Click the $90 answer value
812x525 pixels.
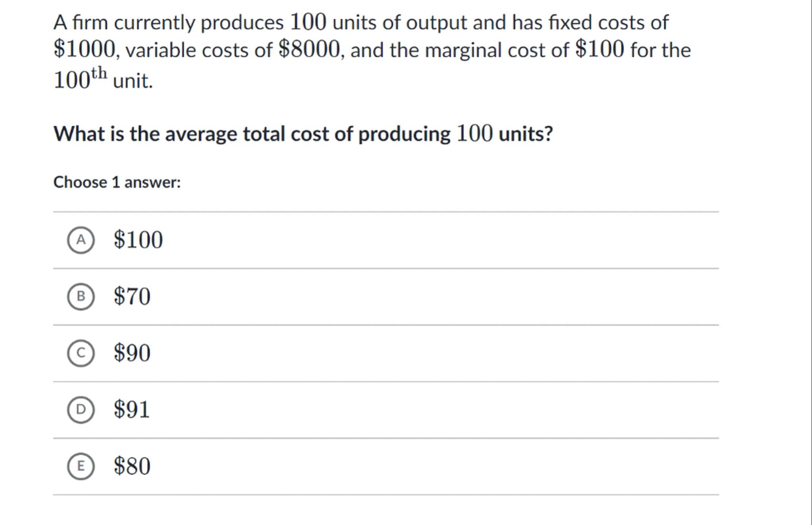pyautogui.click(x=132, y=353)
